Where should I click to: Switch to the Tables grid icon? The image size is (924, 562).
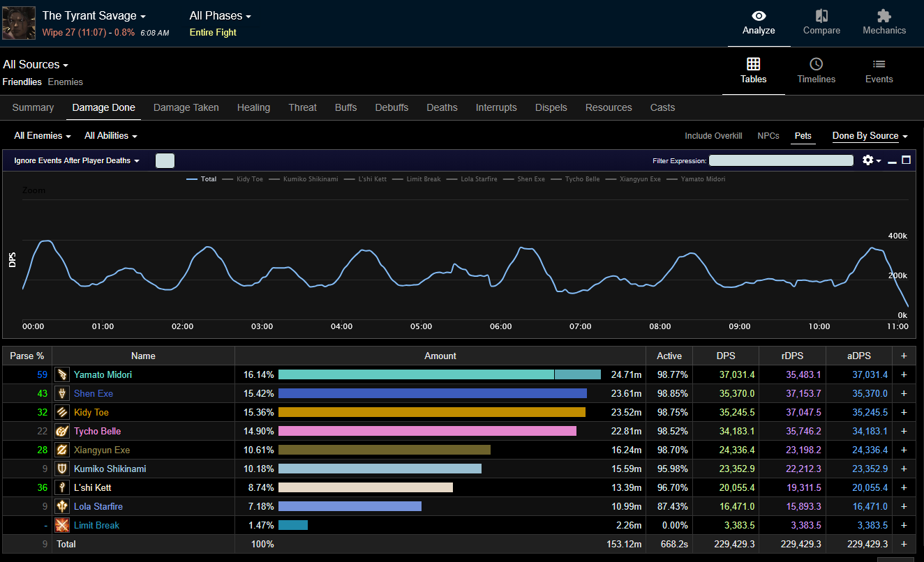[x=753, y=64]
